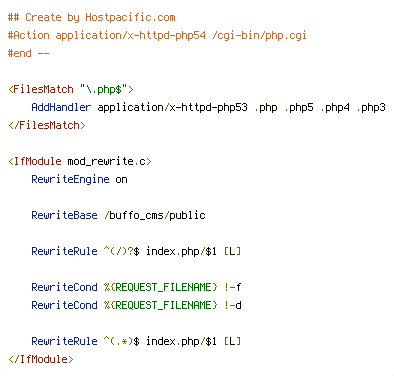
Task: Click the '#end --' comment line
Action: pos(29,53)
